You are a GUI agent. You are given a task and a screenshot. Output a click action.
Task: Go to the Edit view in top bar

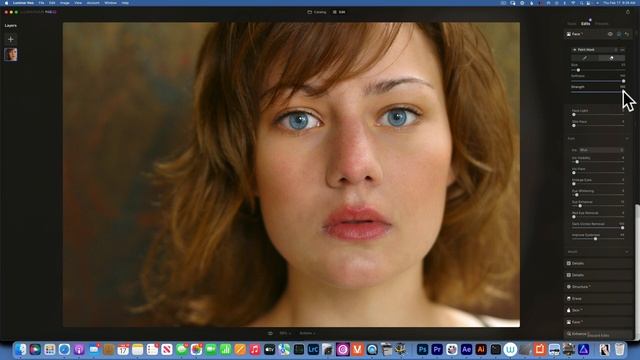339,12
